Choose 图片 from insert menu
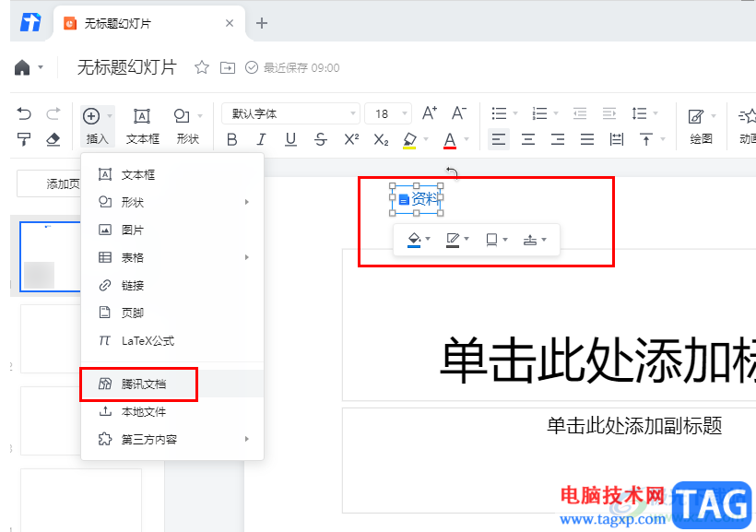756x532 pixels. (x=172, y=231)
